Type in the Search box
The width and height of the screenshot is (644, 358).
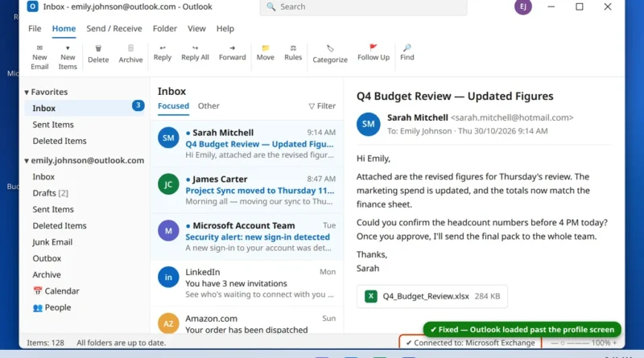point(364,7)
